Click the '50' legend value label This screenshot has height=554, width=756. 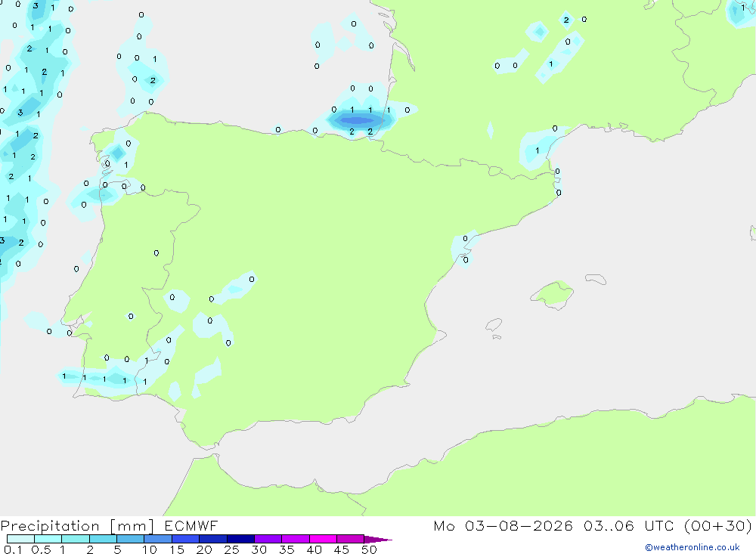tap(370, 549)
